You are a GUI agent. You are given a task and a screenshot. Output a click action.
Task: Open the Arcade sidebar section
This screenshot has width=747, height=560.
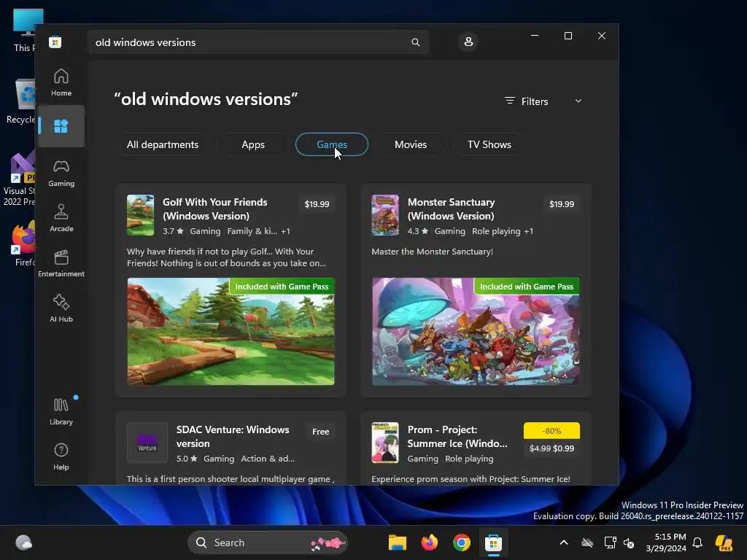[61, 218]
